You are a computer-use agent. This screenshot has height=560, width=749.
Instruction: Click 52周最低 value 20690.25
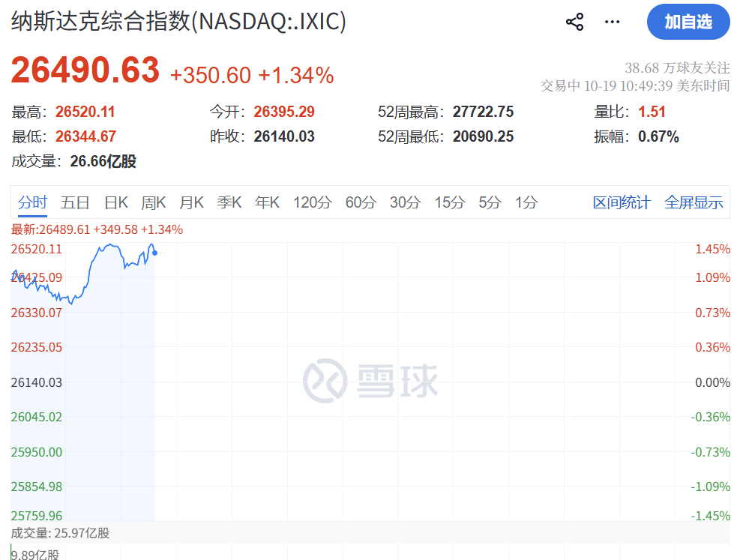(484, 136)
